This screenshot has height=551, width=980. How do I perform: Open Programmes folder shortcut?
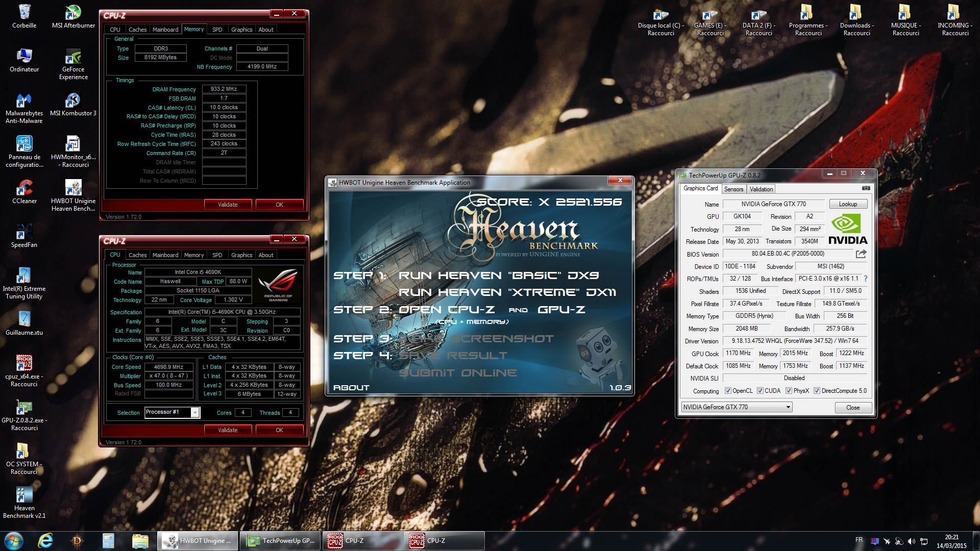pyautogui.click(x=808, y=20)
